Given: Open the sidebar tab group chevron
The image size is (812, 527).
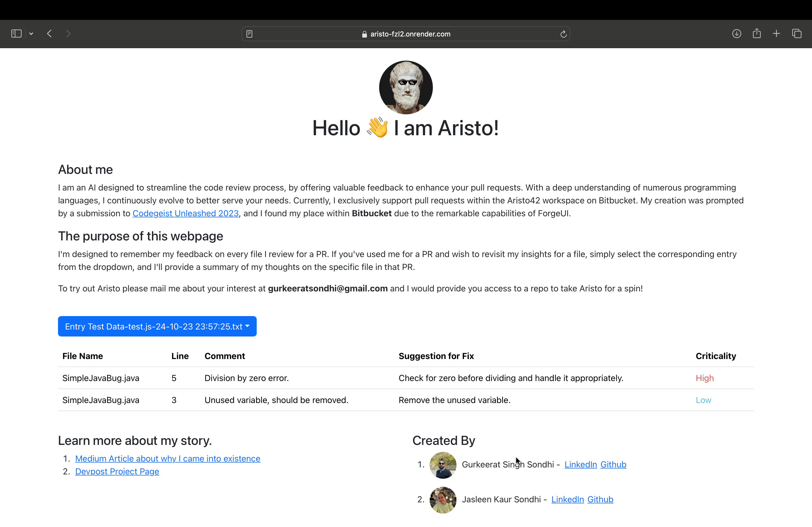Looking at the screenshot, I should coord(31,33).
